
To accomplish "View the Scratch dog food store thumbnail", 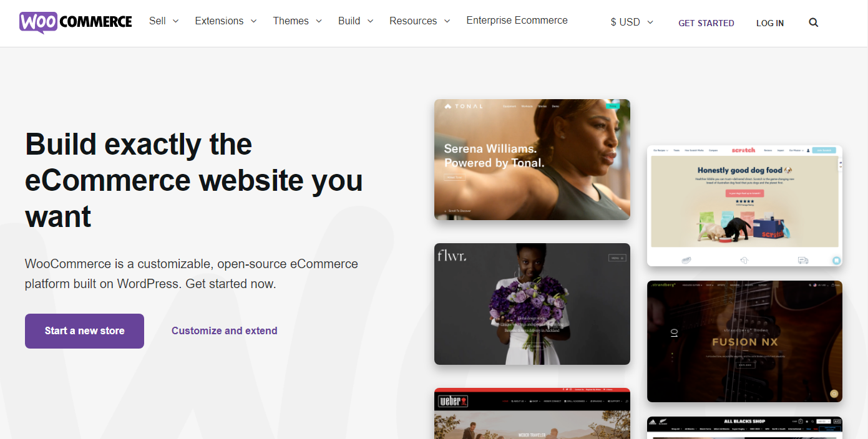I will (x=744, y=206).
